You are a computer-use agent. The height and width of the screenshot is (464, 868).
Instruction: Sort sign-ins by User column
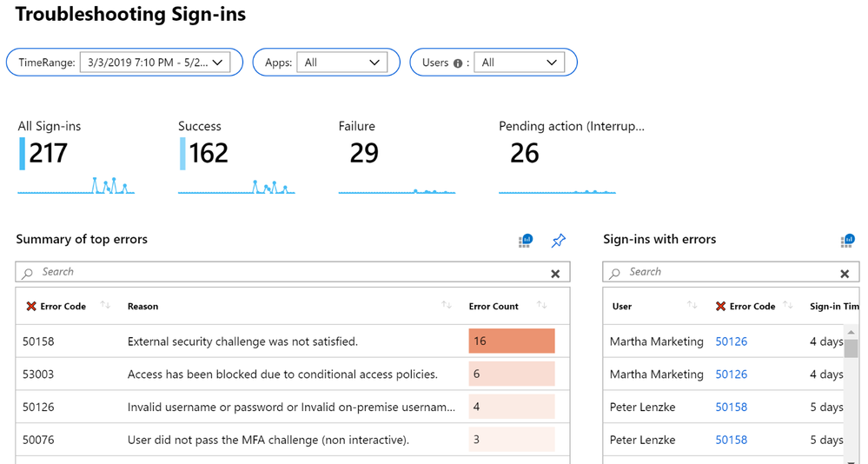(692, 306)
